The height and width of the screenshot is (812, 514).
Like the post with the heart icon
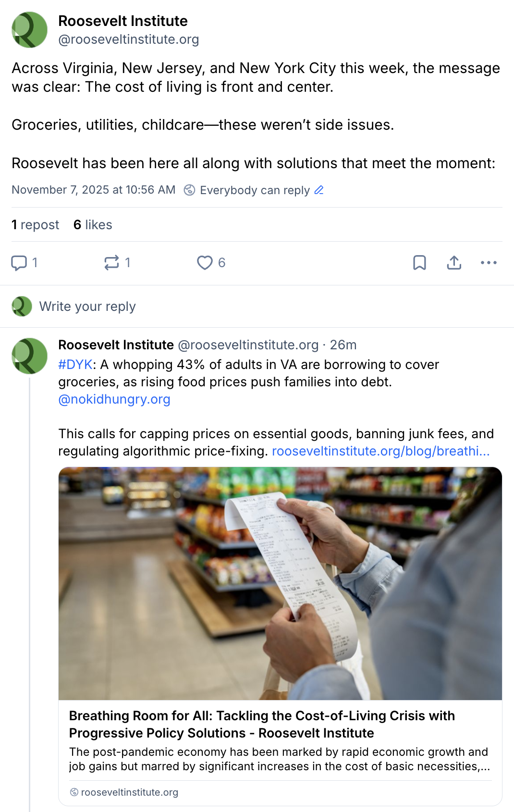(206, 262)
